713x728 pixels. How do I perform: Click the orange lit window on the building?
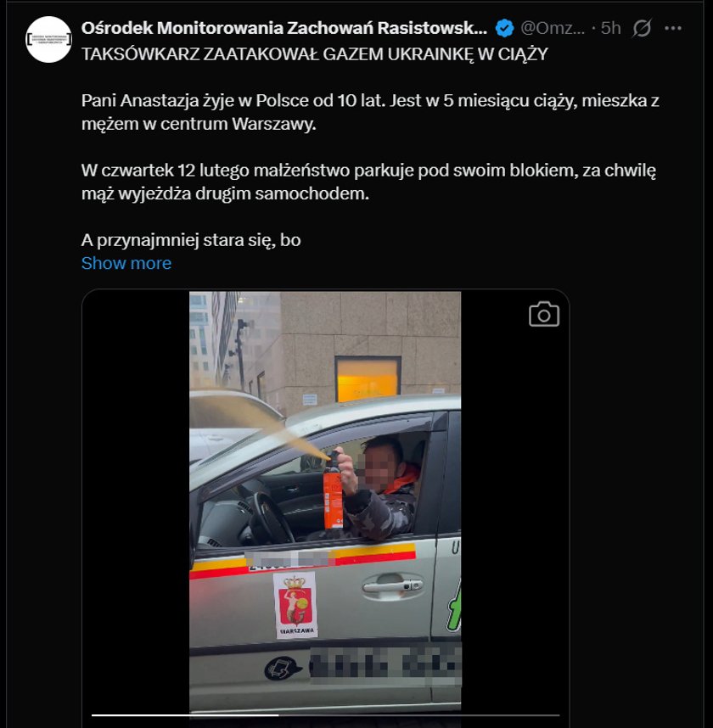368,380
